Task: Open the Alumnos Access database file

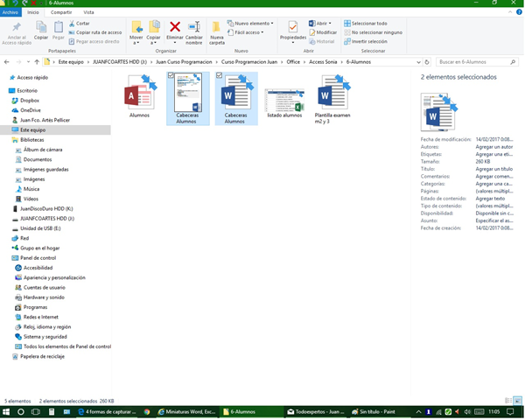Action: 139,93
